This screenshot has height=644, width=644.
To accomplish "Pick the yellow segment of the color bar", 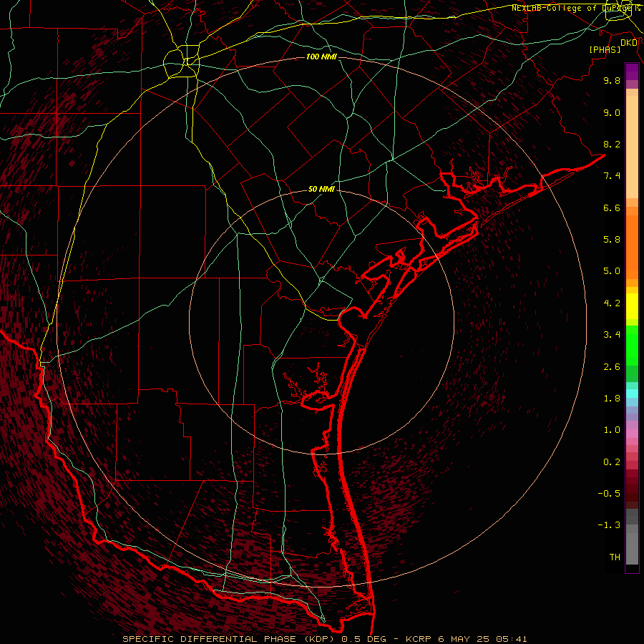I will 632,306.
